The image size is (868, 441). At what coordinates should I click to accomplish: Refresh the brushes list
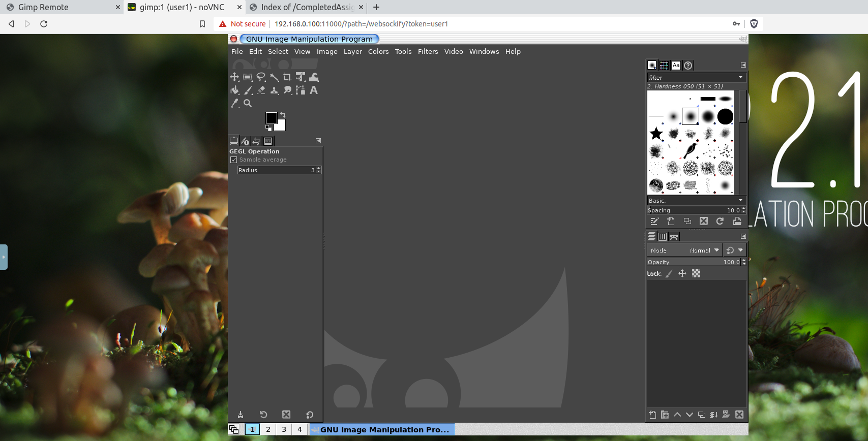coord(720,221)
